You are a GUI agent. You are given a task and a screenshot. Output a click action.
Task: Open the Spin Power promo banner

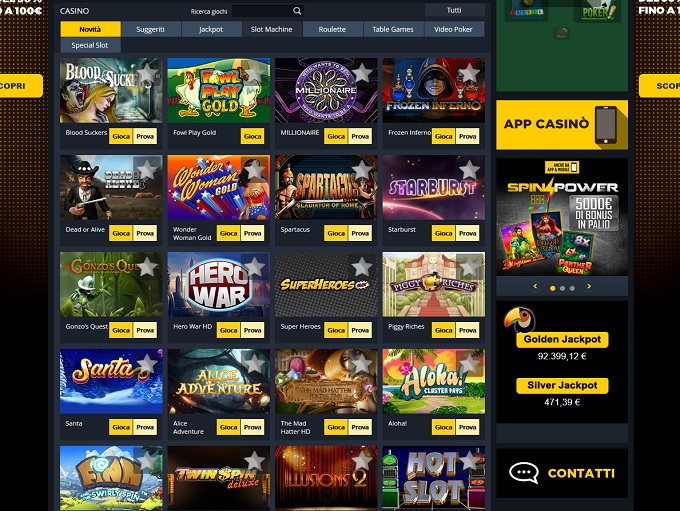click(562, 217)
